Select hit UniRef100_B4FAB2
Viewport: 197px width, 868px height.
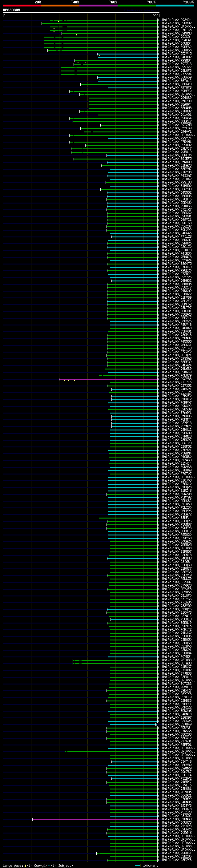(x=176, y=57)
